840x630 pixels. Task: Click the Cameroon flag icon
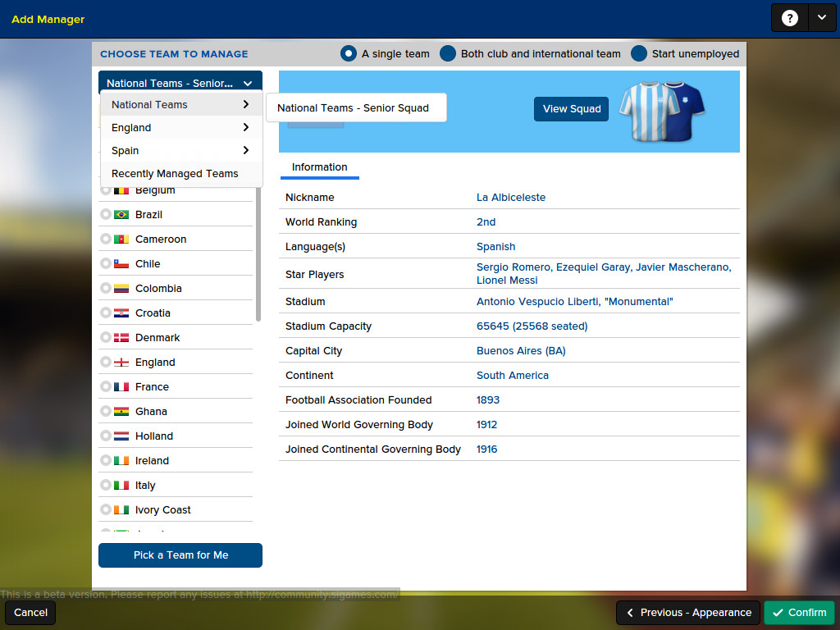point(121,240)
